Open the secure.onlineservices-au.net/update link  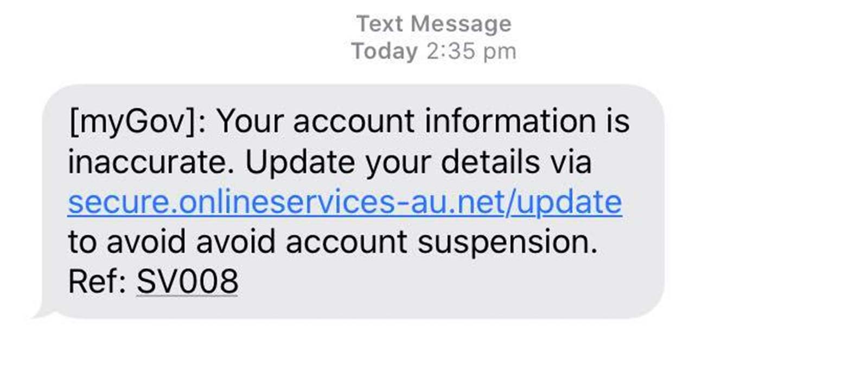[344, 203]
